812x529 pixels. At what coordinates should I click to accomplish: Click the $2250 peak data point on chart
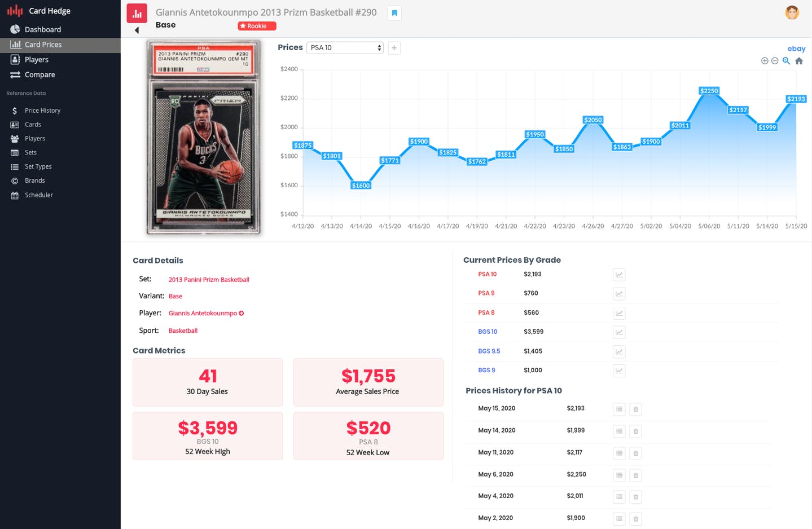[709, 91]
